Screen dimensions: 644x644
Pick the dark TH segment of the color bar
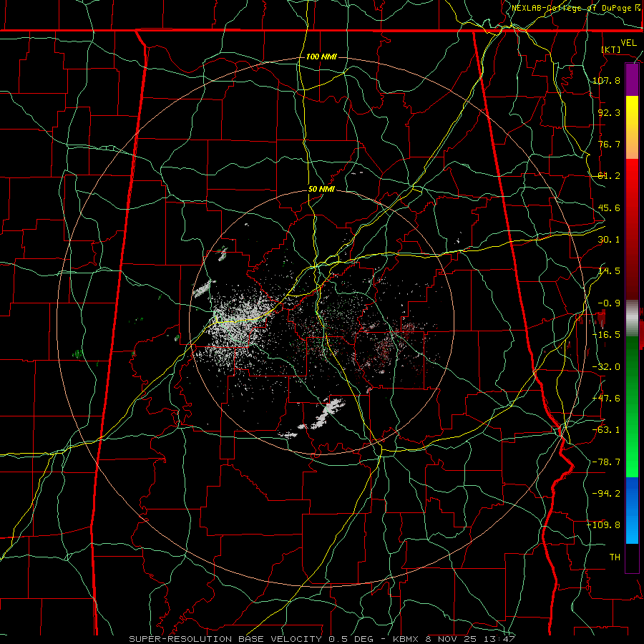pyautogui.click(x=632, y=557)
